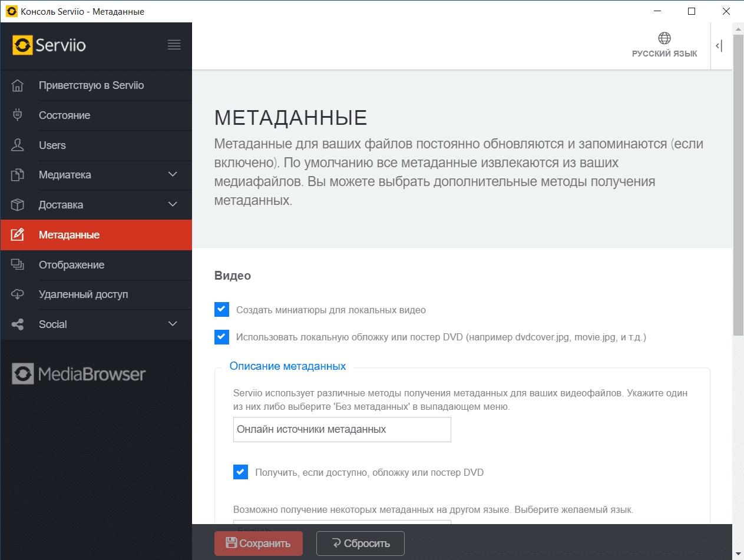Uncheck Использовать локальную обложку checkbox
The image size is (744, 560).
pos(222,337)
